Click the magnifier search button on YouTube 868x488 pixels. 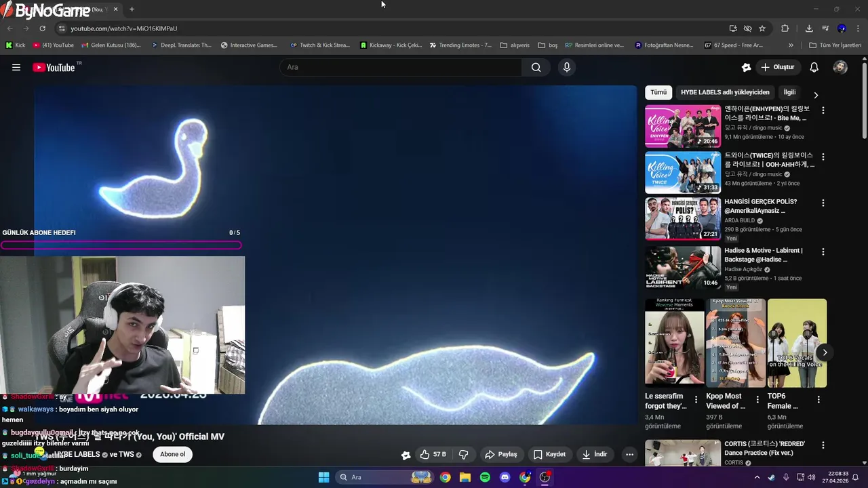pyautogui.click(x=536, y=67)
